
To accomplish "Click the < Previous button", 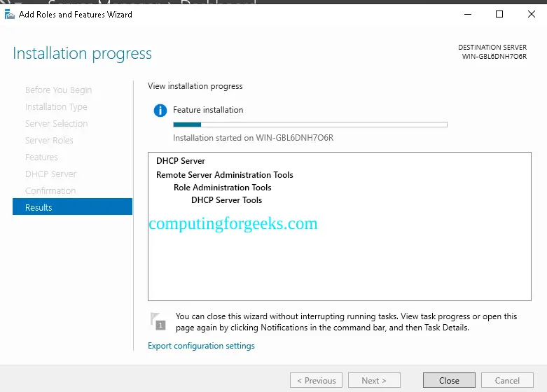I will (316, 380).
